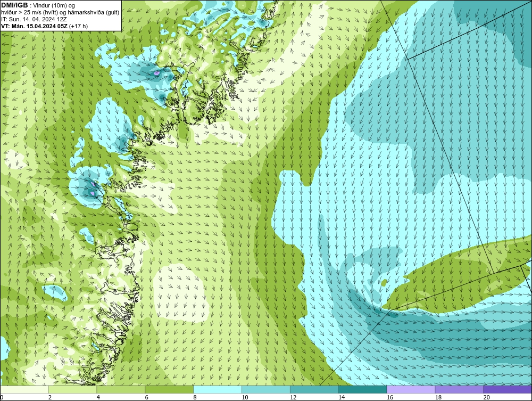The image size is (532, 401).
Task: Select the 16–18 m/s light purple swatch
Action: pos(411,389)
